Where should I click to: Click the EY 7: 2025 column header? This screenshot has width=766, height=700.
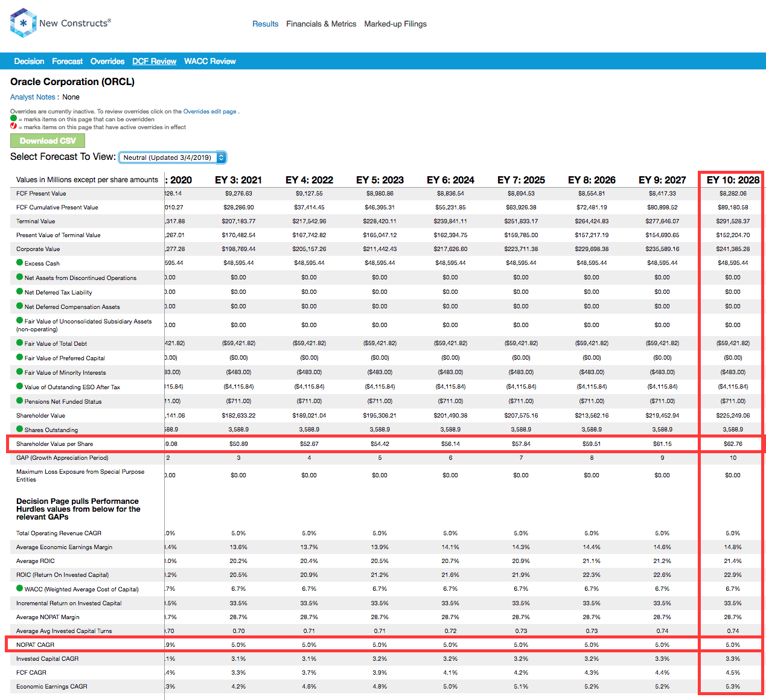[x=521, y=180]
